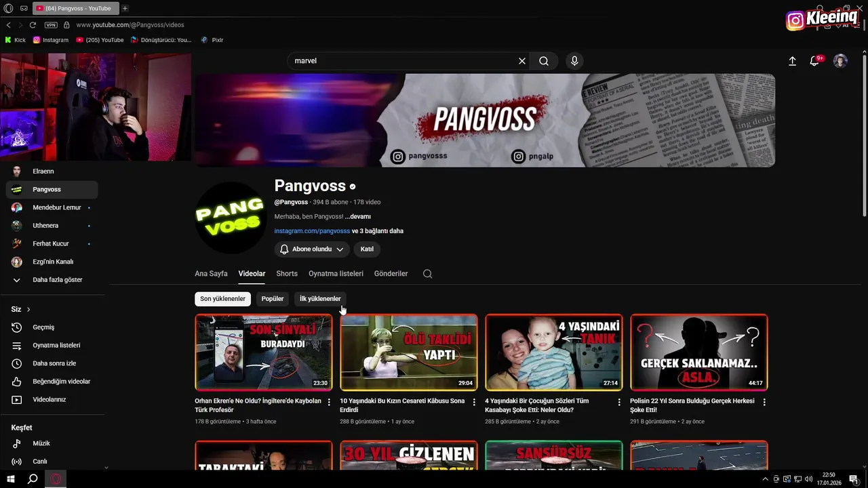Open the Oynatma listeleri channel tab

tap(336, 274)
